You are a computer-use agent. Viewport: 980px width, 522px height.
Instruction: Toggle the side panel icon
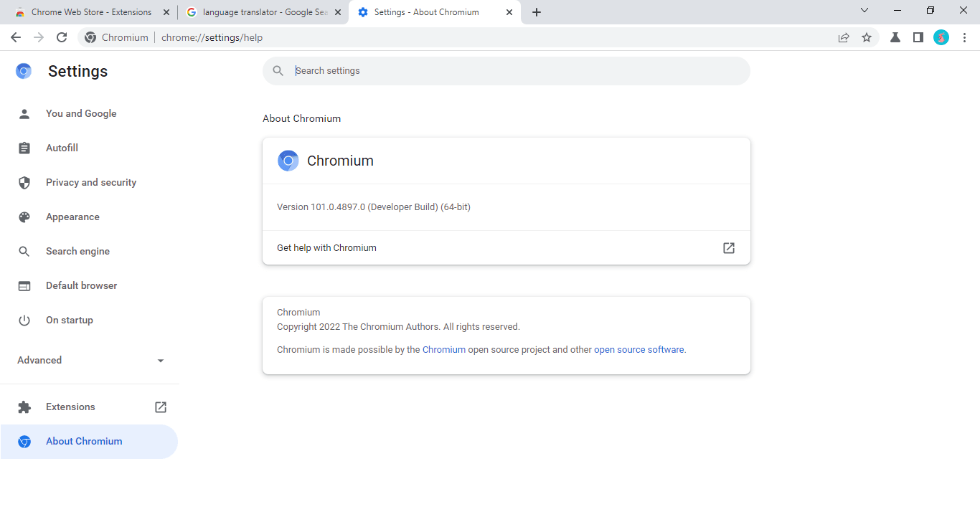918,38
